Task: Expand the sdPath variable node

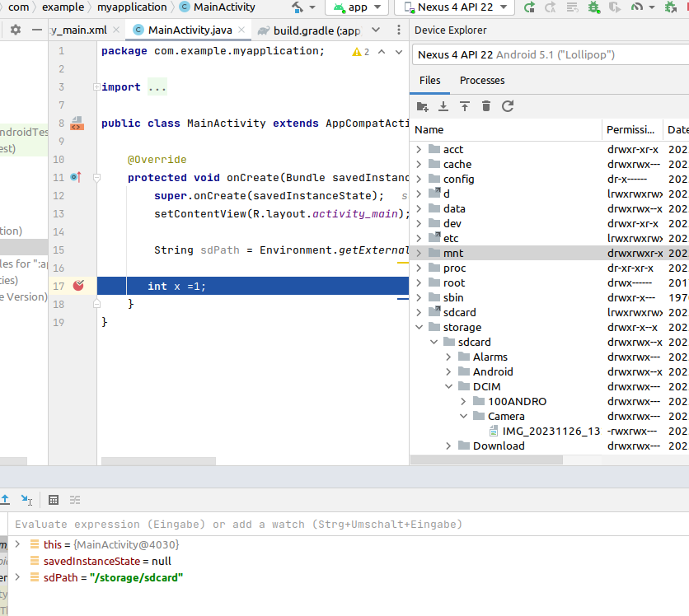Action: (18, 577)
